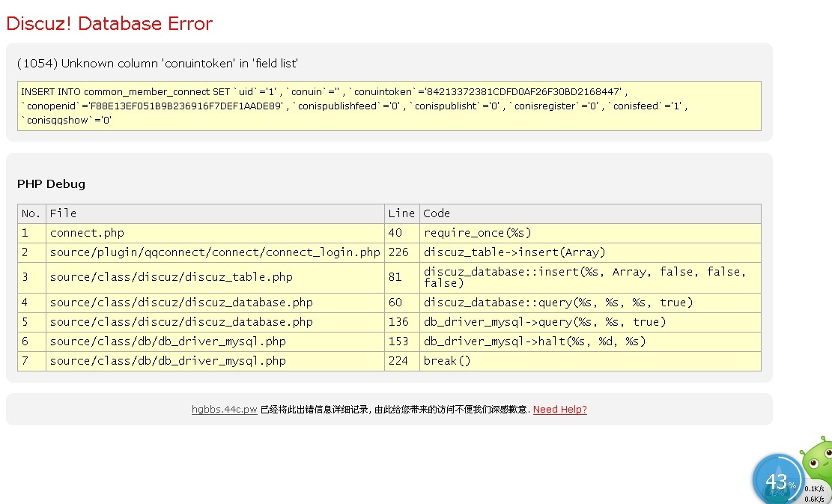This screenshot has height=504, width=832.
Task: Click the Need Help? link
Action: (559, 410)
